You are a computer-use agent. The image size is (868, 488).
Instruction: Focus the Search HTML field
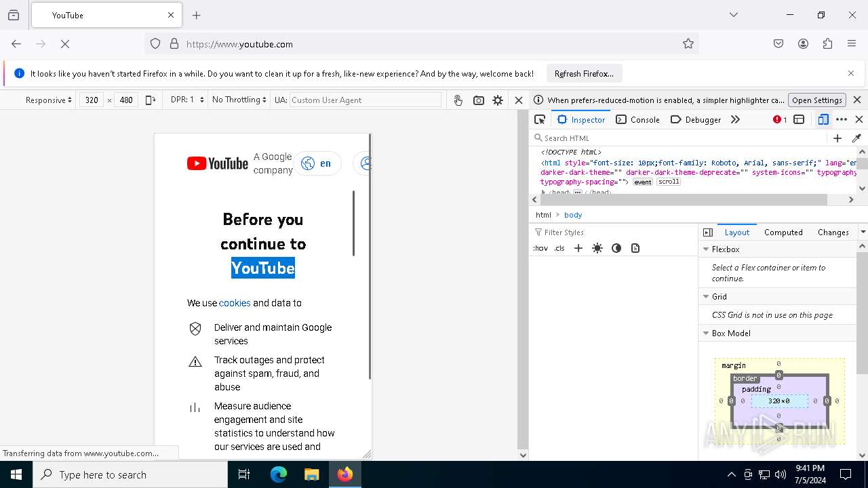679,138
